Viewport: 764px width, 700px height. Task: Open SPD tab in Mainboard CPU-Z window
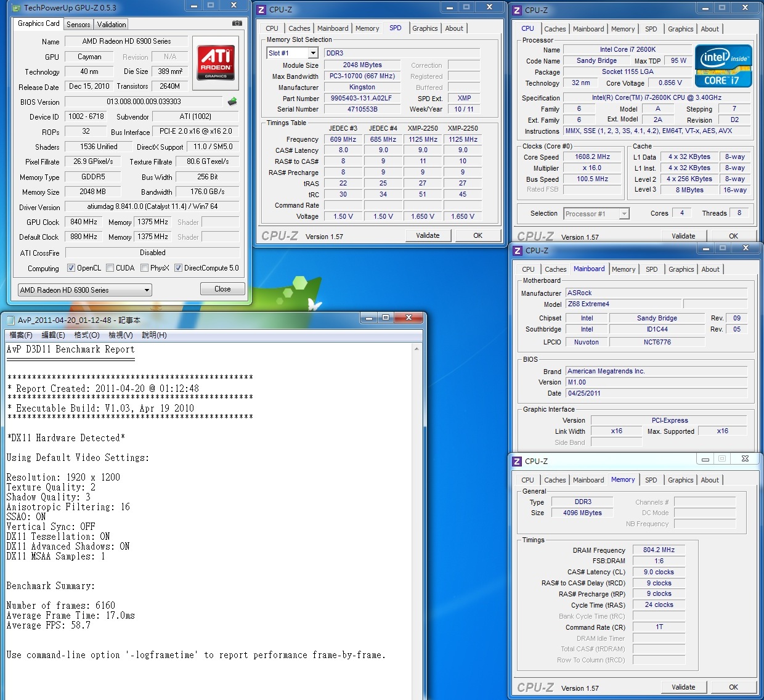[x=651, y=269]
